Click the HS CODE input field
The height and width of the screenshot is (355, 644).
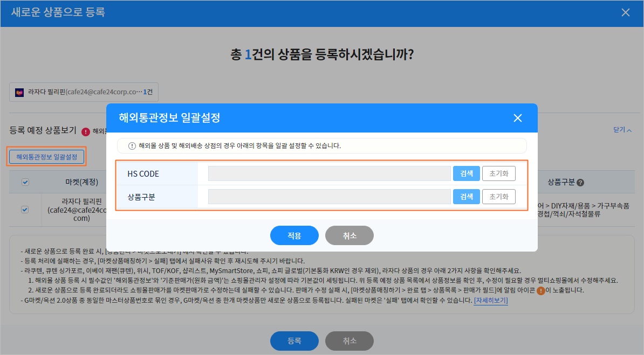(x=330, y=173)
